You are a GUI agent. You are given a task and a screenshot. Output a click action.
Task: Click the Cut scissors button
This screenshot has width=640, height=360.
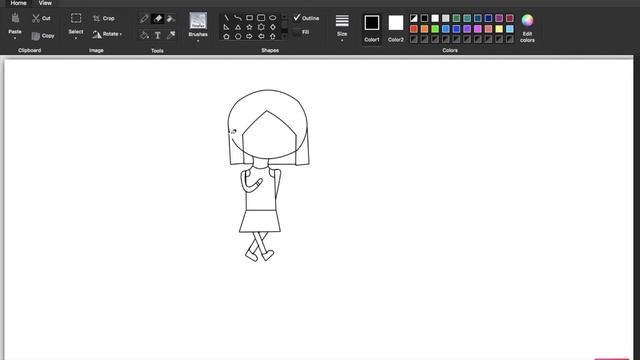tap(41, 18)
